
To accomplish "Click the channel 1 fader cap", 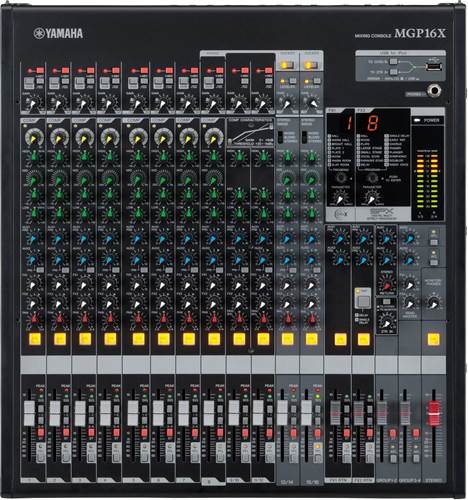I will point(29,413).
